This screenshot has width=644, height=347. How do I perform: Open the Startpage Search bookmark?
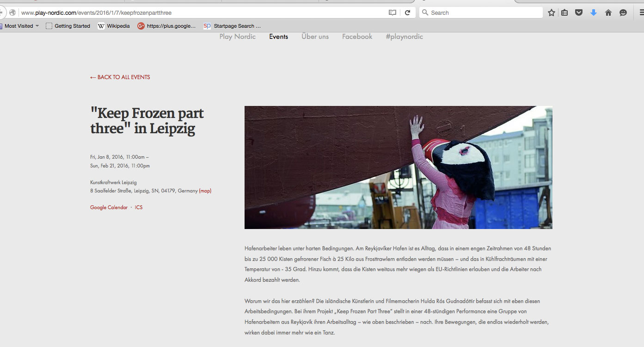232,26
